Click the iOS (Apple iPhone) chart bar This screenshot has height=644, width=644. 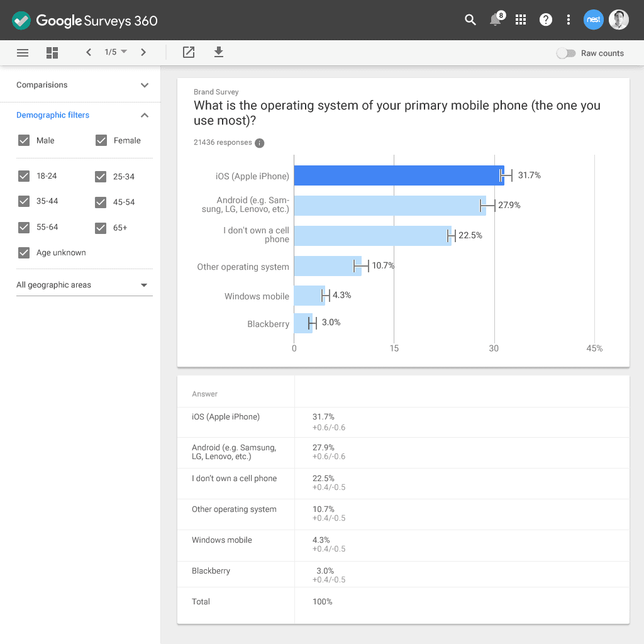point(399,175)
